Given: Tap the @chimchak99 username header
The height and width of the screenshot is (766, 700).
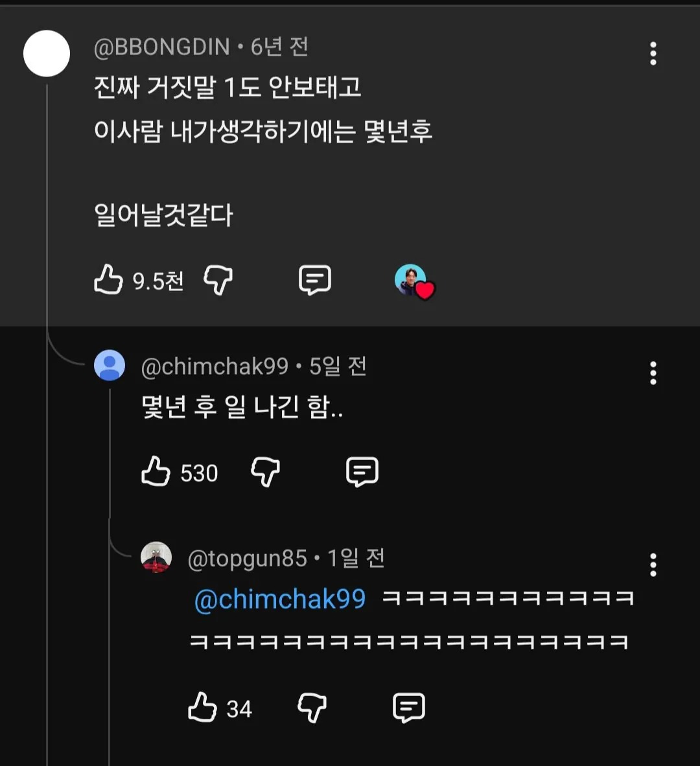Looking at the screenshot, I should coord(215,366).
